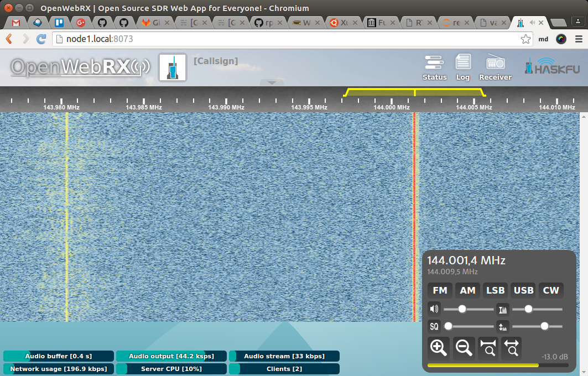
Task: Enable USB demodulation mode
Action: pos(523,290)
